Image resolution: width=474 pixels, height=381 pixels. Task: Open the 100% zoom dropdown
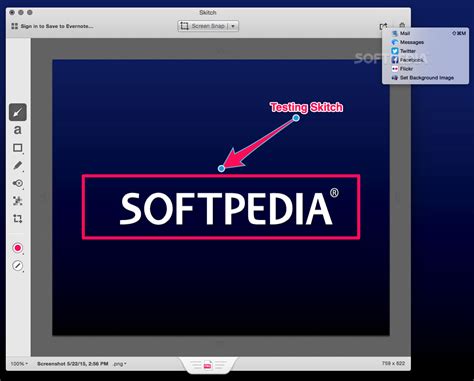click(19, 364)
